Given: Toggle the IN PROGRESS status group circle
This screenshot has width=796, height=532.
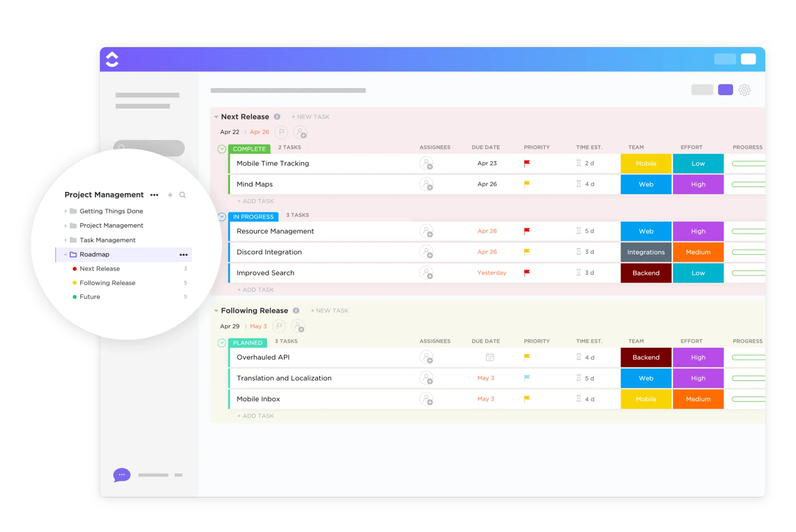Looking at the screenshot, I should [x=222, y=217].
